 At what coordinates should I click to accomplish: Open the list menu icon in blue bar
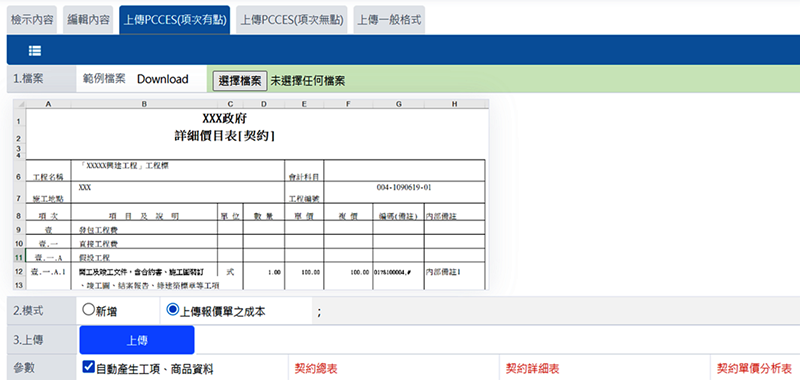35,50
